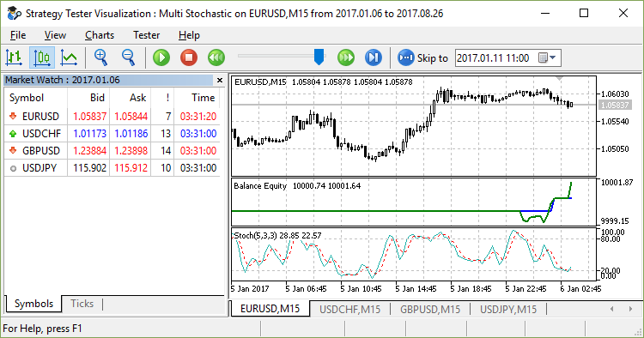
Task: Click the Strategy Tester app icon
Action: pos(14,13)
